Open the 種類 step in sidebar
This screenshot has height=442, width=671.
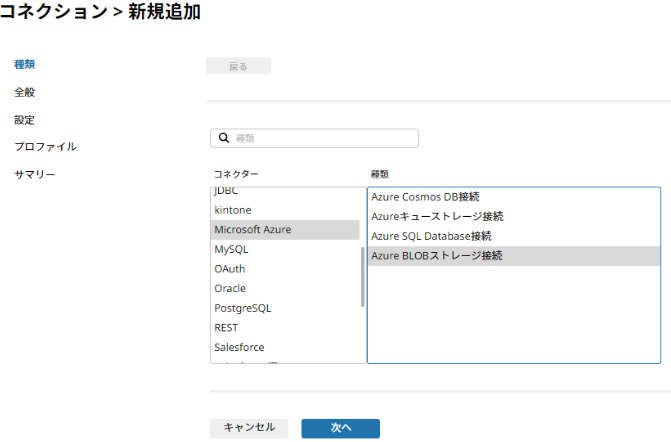click(24, 64)
